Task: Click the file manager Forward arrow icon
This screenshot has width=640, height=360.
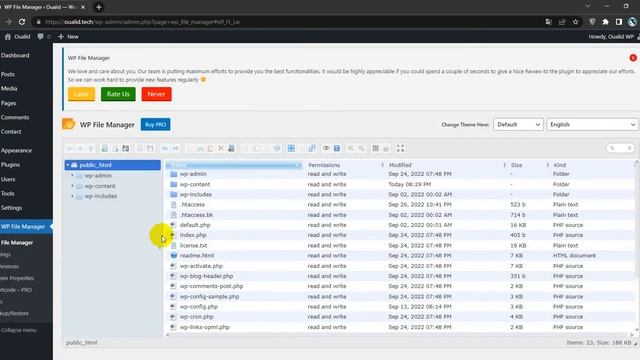Action: (x=80, y=148)
